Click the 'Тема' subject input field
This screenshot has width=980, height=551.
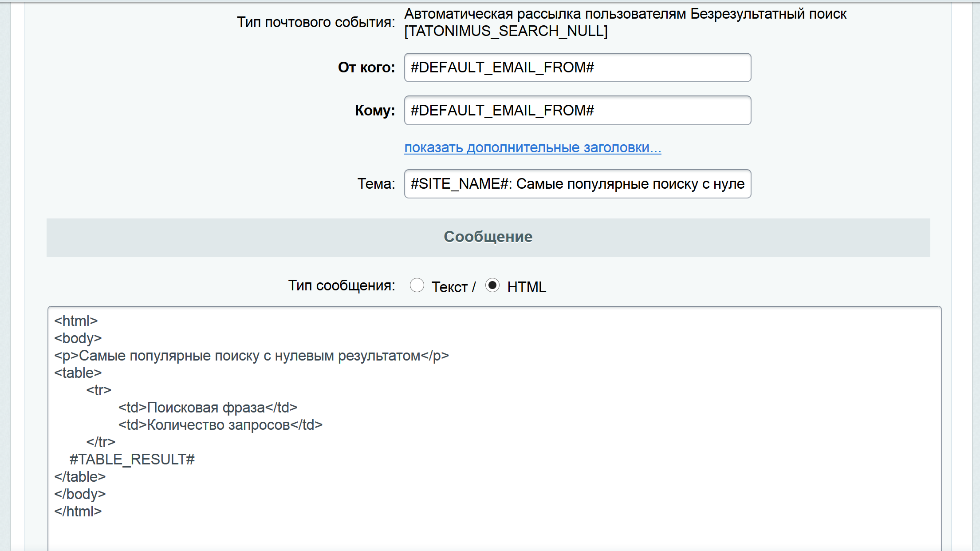(577, 184)
